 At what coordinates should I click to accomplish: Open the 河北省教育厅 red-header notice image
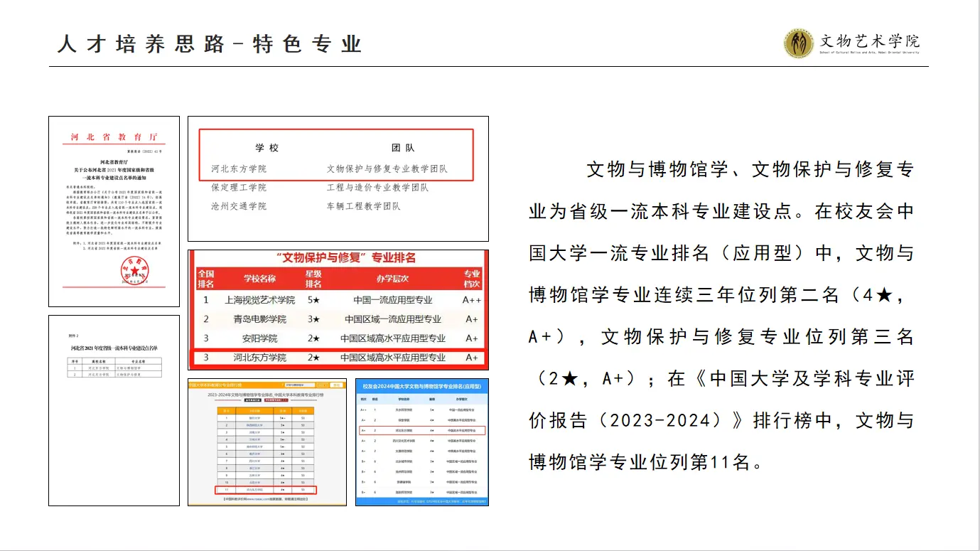point(114,212)
